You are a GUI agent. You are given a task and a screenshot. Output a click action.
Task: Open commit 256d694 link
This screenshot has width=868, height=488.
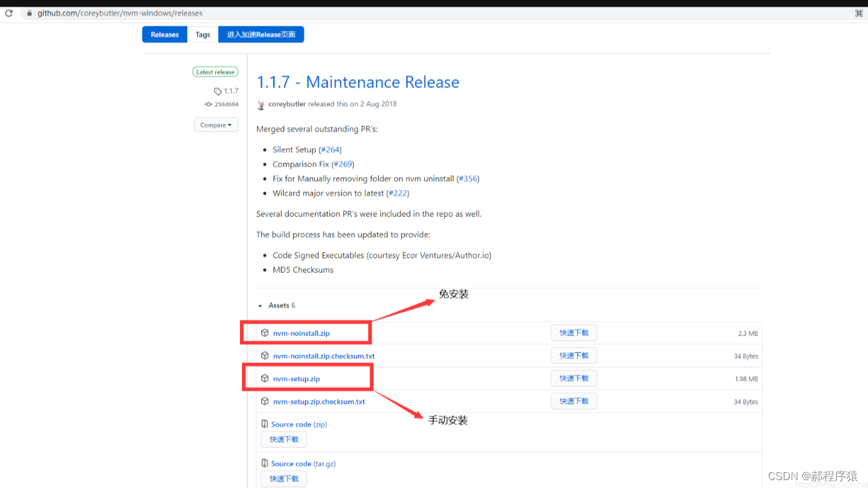click(x=226, y=105)
